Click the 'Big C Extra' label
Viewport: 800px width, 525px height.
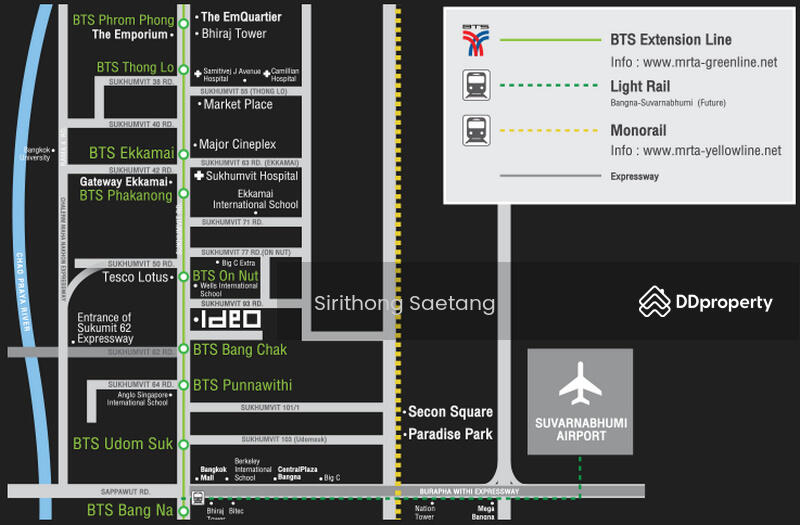[x=238, y=263]
